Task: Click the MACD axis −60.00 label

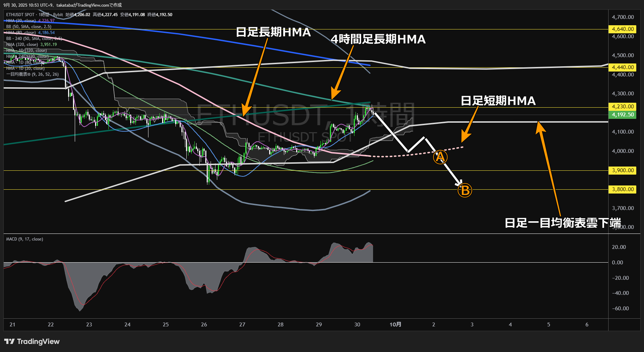Action: 620,309
